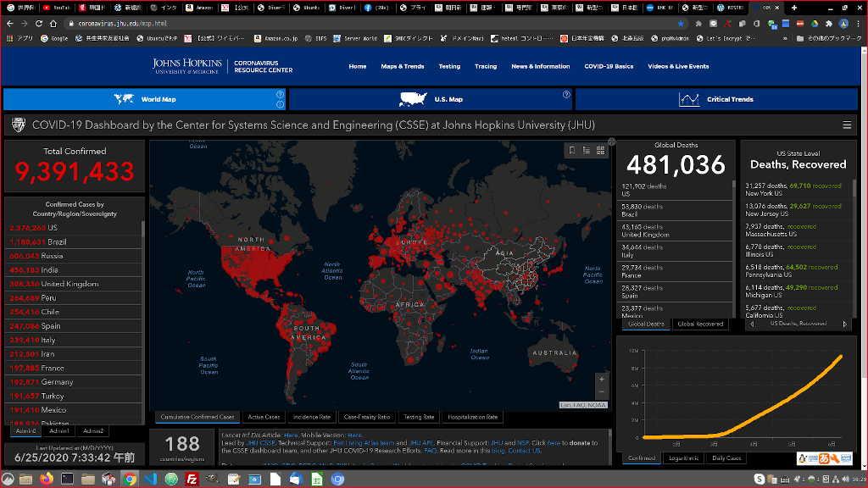Open Visual Studio Code from taskbar

tap(151, 479)
